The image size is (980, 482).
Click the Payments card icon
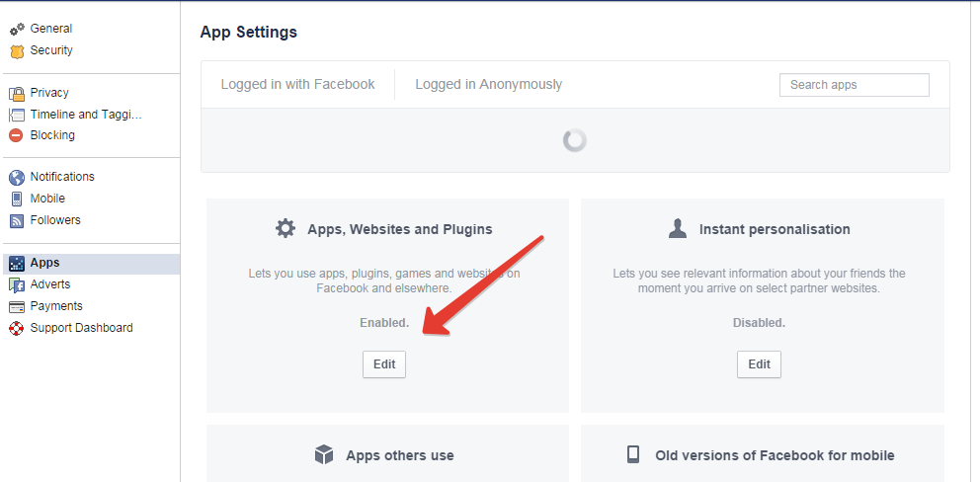tap(17, 307)
